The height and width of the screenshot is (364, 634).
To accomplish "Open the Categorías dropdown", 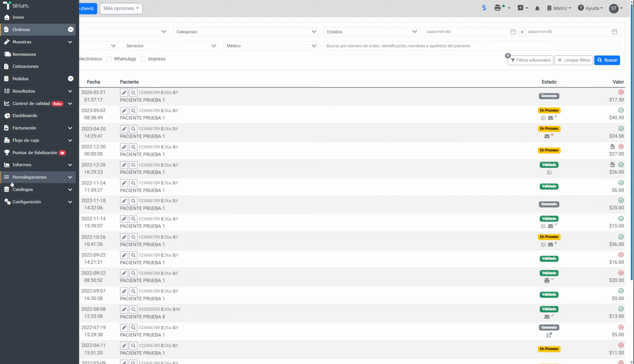I will click(x=246, y=32).
